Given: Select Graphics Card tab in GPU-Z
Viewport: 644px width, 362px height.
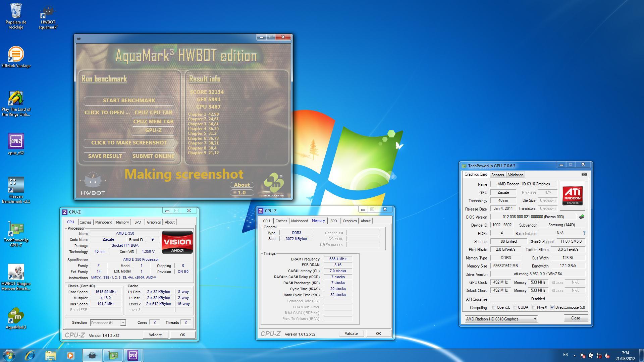Looking at the screenshot, I should (476, 174).
